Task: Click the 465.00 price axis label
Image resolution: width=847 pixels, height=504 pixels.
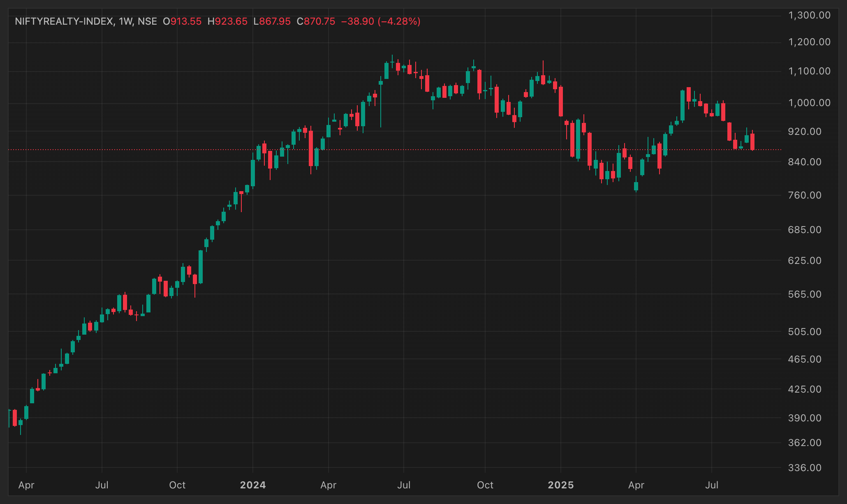Action: pos(805,359)
